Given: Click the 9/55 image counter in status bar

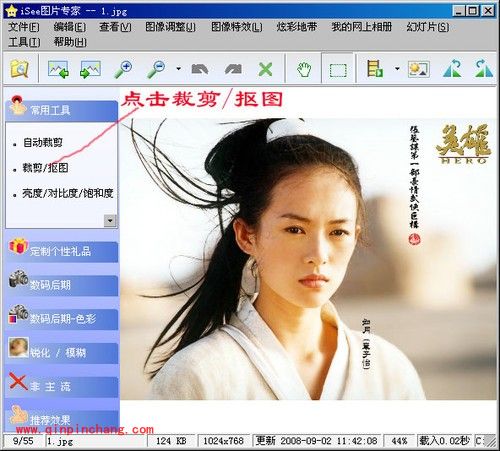Looking at the screenshot, I should click(x=23, y=441).
